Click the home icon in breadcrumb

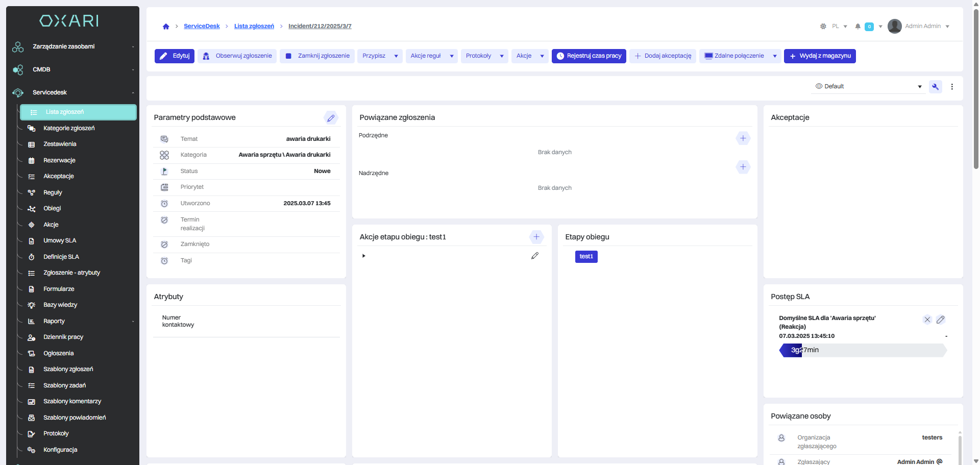coord(166,27)
